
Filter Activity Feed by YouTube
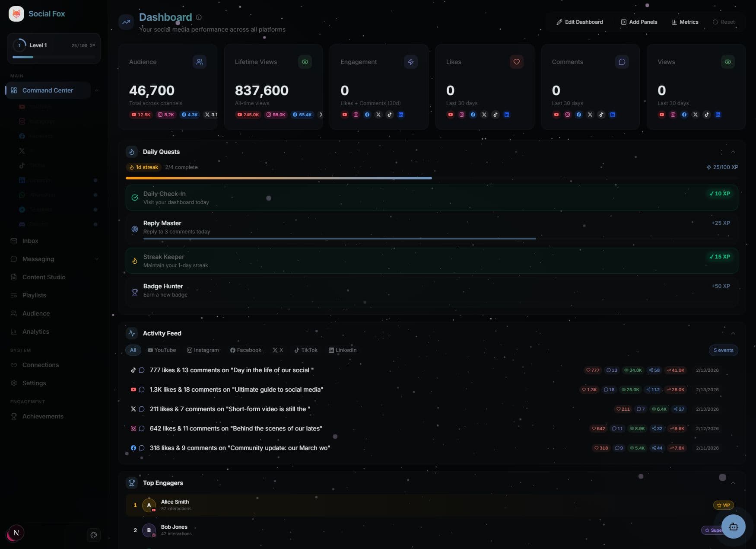tap(162, 350)
